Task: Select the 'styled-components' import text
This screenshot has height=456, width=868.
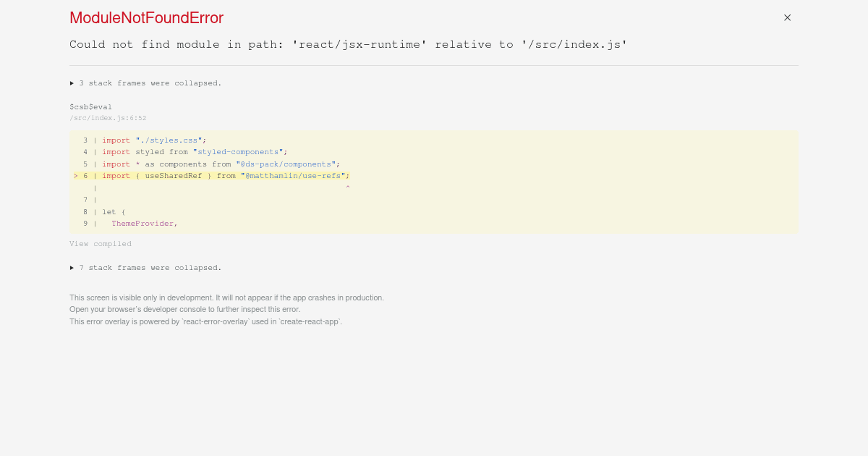Action: tap(237, 152)
